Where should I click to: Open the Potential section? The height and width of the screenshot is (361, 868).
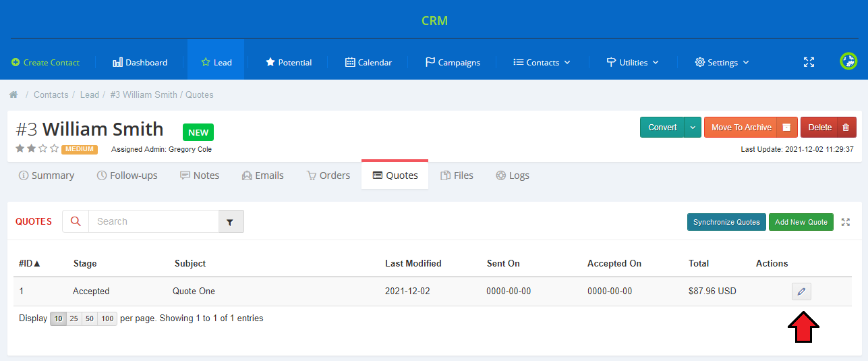tap(289, 62)
